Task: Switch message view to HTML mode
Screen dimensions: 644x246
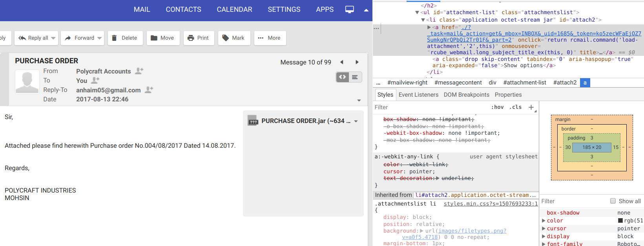Action: [343, 77]
